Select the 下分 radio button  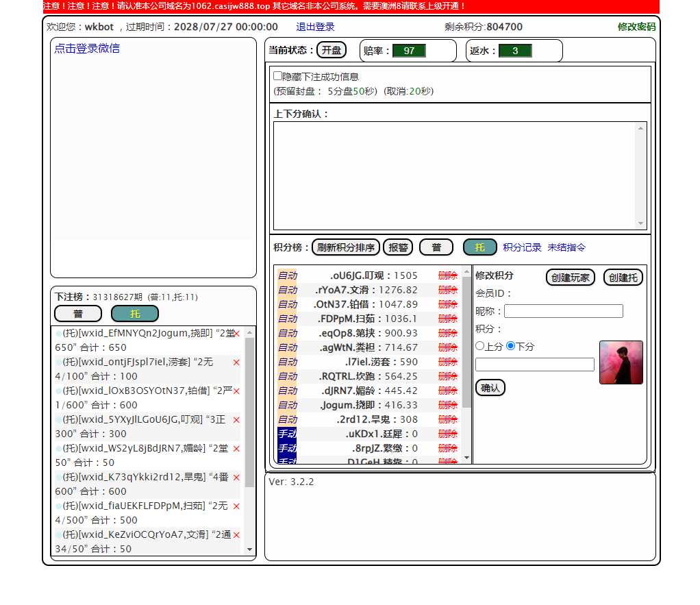(x=510, y=346)
